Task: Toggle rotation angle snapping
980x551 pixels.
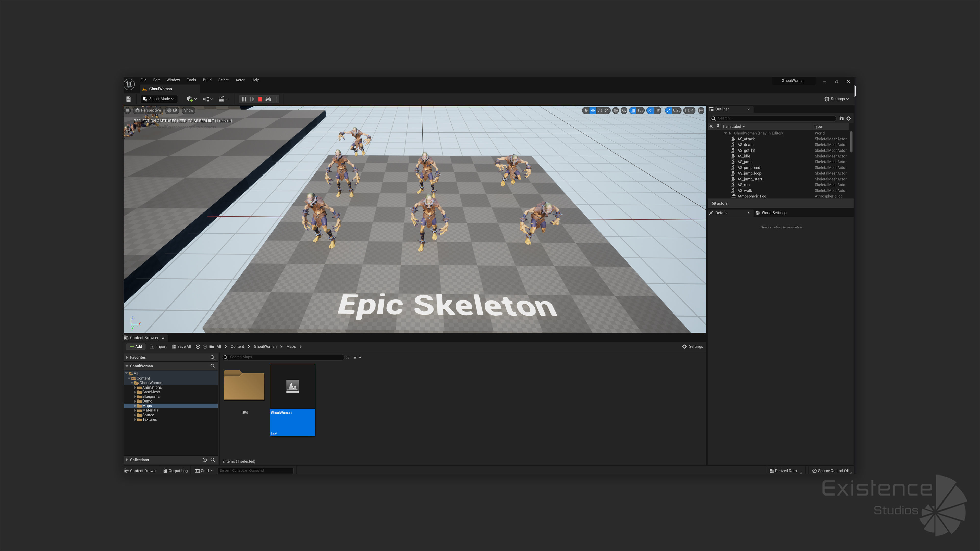Action: (650, 111)
